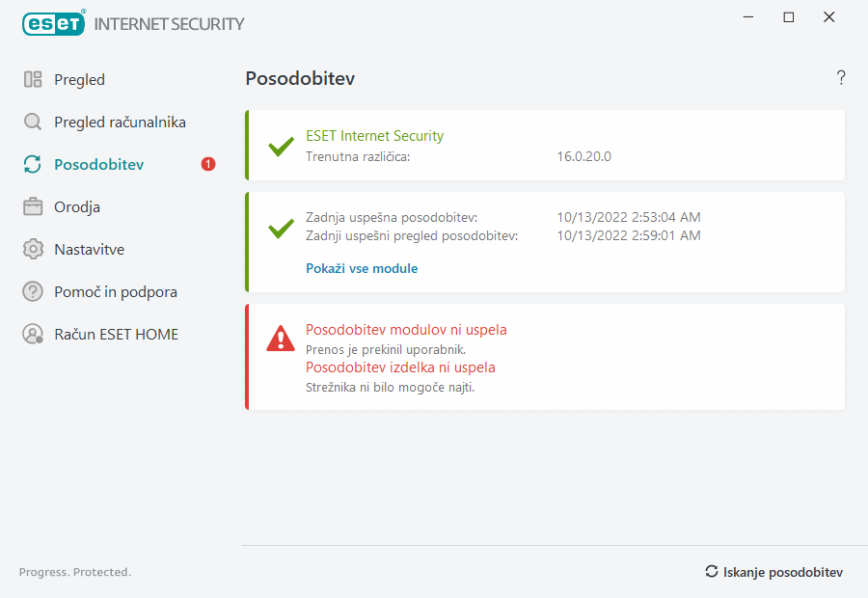Viewport: 868px width, 598px height.
Task: Click the Pregled računalnika magnifier icon
Action: (33, 122)
